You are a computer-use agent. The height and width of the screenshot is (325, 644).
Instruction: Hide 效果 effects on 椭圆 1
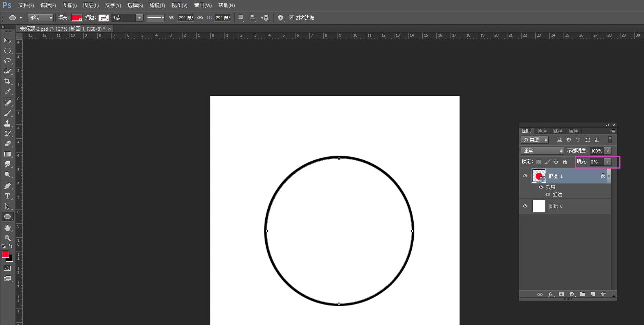(541, 187)
